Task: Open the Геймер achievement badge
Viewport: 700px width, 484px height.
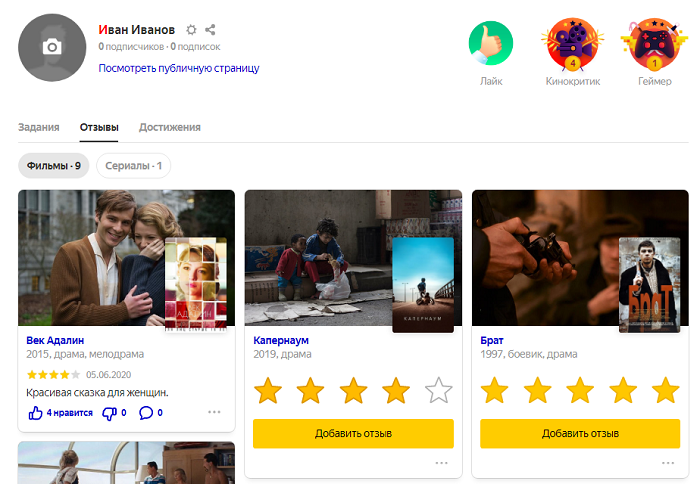Action: click(x=654, y=45)
